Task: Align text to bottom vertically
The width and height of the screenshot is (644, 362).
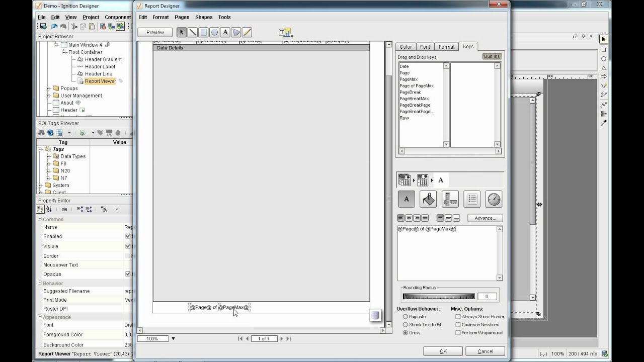Action: (456, 218)
